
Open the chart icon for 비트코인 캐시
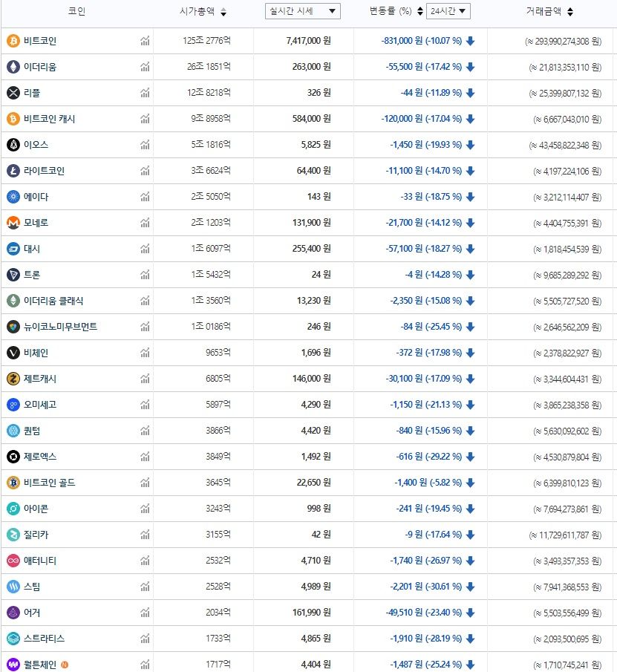pyautogui.click(x=145, y=119)
